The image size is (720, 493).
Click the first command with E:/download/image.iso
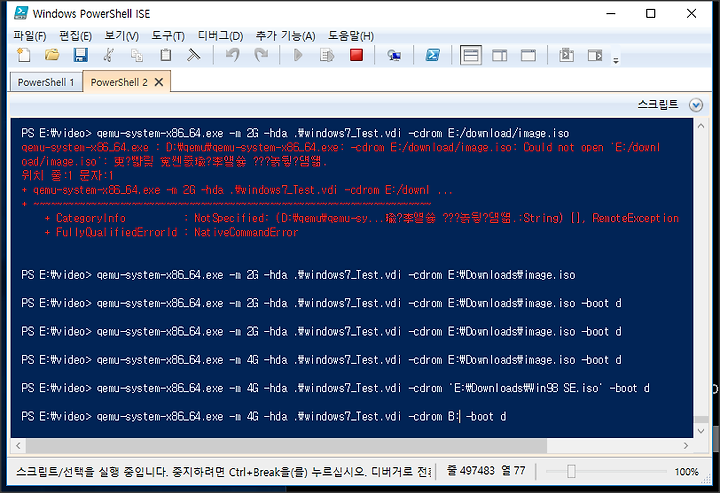pos(295,133)
